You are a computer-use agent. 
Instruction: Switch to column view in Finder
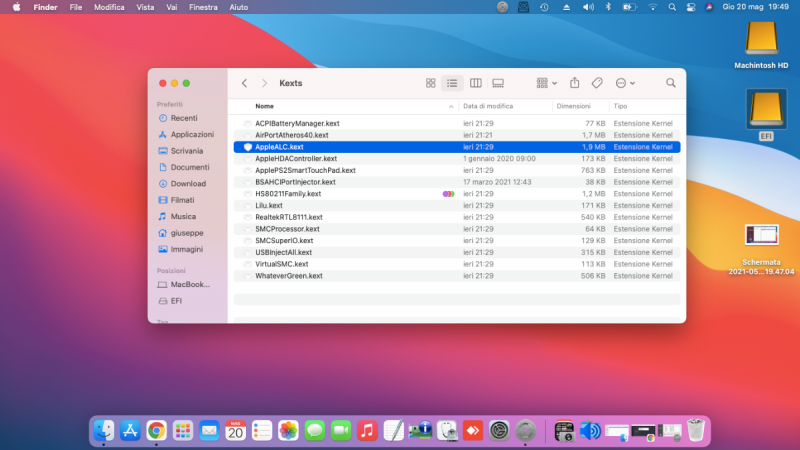(476, 83)
